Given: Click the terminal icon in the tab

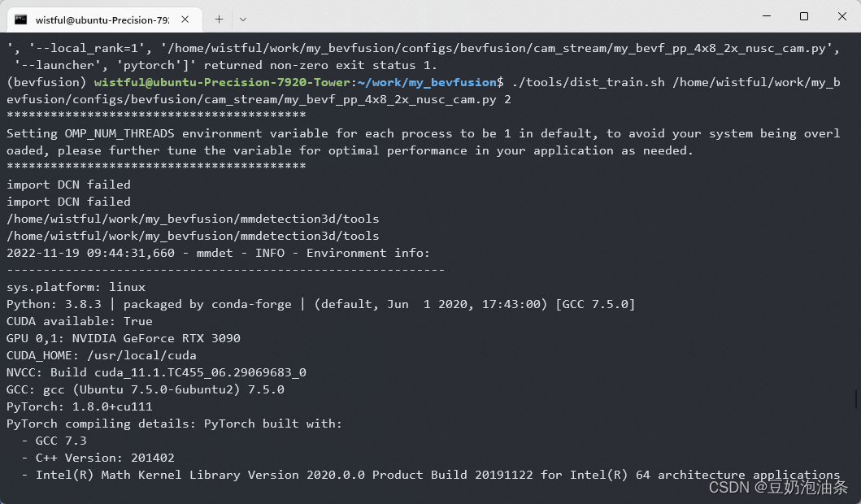Looking at the screenshot, I should 21,20.
